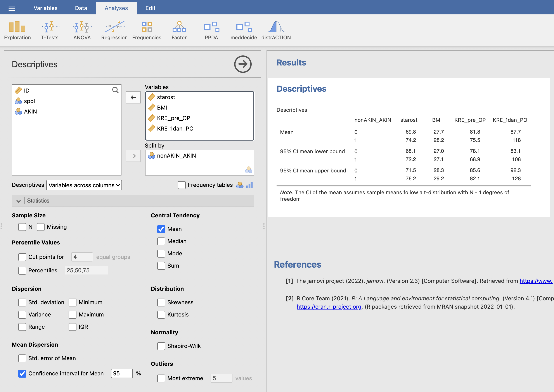Open the Exploration analyses menu
554x392 pixels.
(x=17, y=30)
